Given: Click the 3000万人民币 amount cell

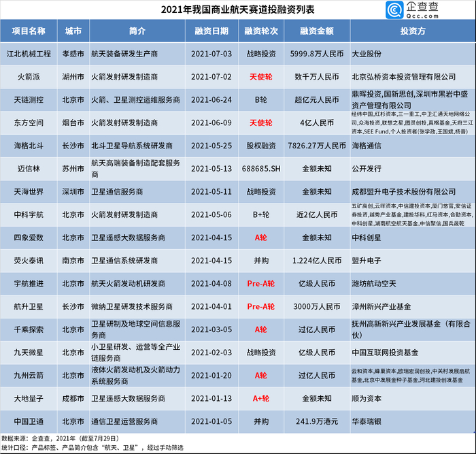Looking at the screenshot, I should (x=317, y=306).
